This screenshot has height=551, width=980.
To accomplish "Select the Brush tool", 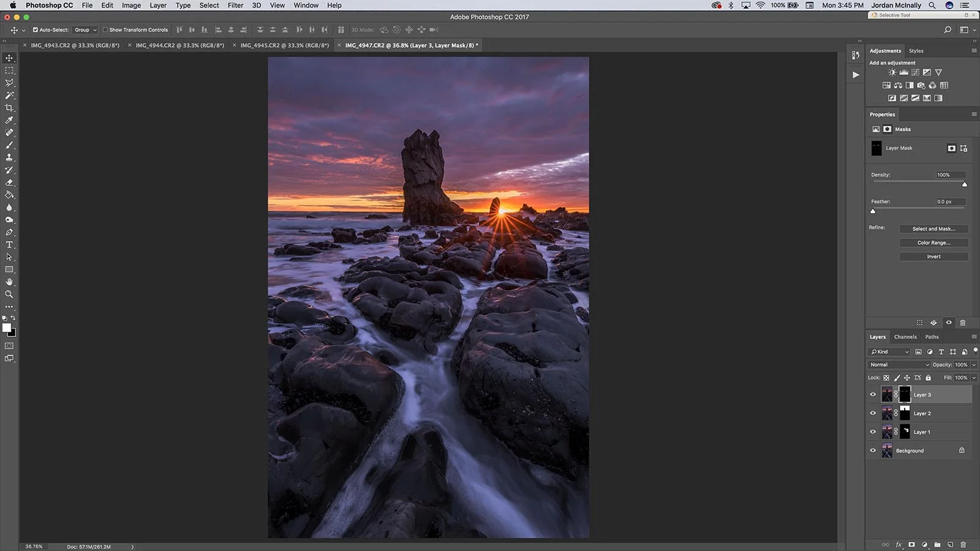I will [x=9, y=145].
